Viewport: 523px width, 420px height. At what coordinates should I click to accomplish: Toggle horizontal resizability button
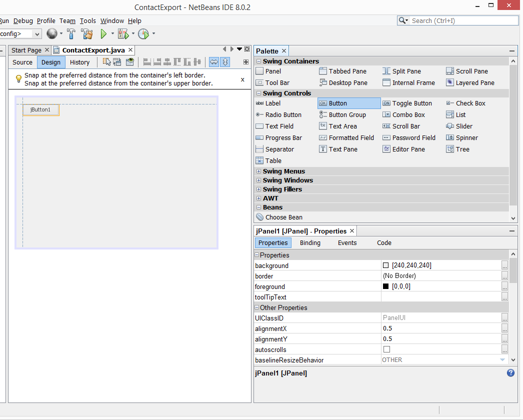point(214,62)
